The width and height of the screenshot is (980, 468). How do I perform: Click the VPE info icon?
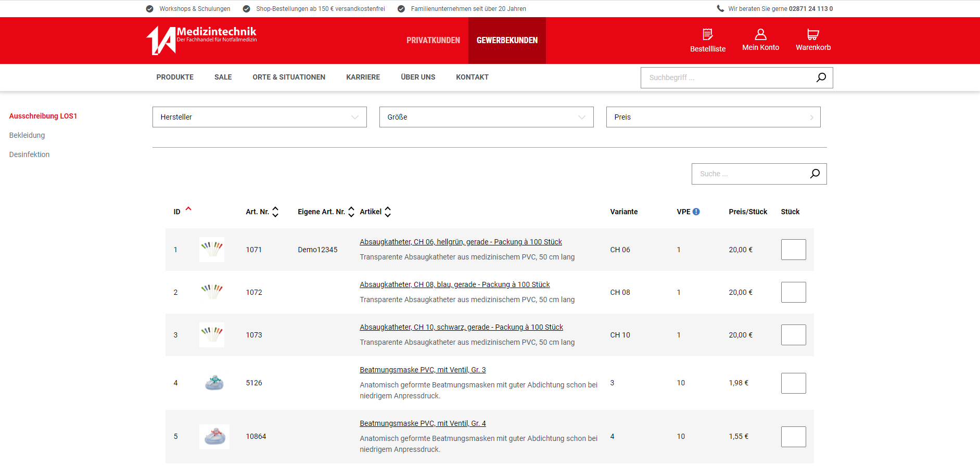[x=696, y=212]
